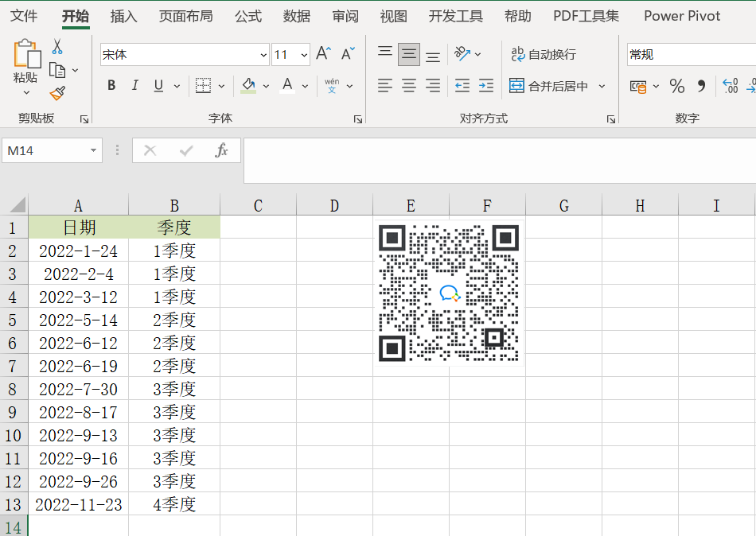Open the 宋体 font name dropdown
Screen dimensions: 756x536
tap(263, 55)
